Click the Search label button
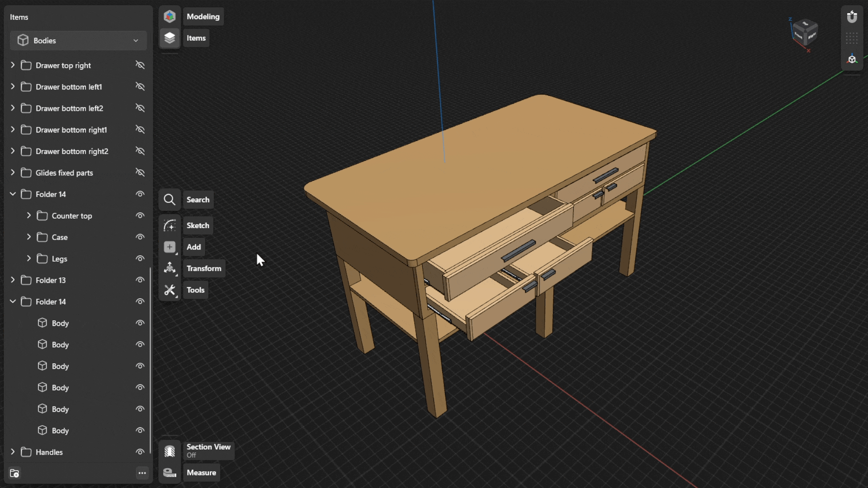Image resolution: width=868 pixels, height=488 pixels. pyautogui.click(x=198, y=200)
